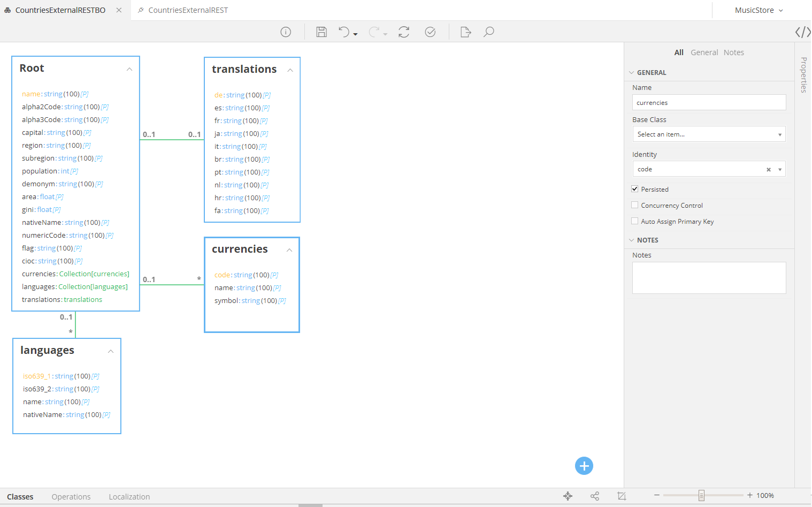This screenshot has width=812, height=507.
Task: Click the info icon in toolbar
Action: (286, 32)
